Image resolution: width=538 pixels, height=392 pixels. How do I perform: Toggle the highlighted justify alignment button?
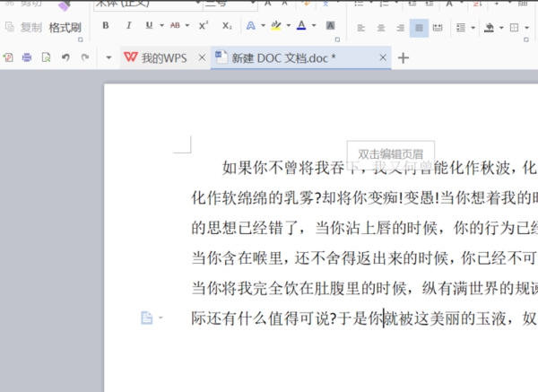[419, 28]
